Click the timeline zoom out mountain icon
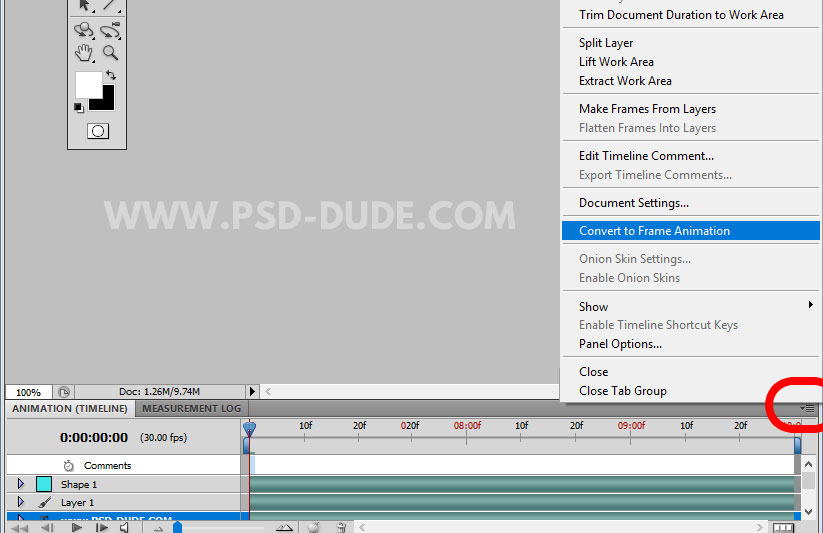 point(159,529)
